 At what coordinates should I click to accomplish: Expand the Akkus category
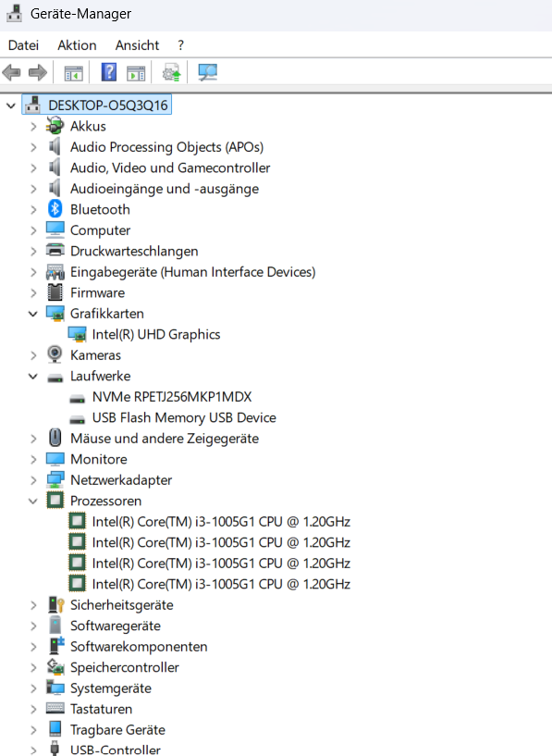pyautogui.click(x=32, y=127)
